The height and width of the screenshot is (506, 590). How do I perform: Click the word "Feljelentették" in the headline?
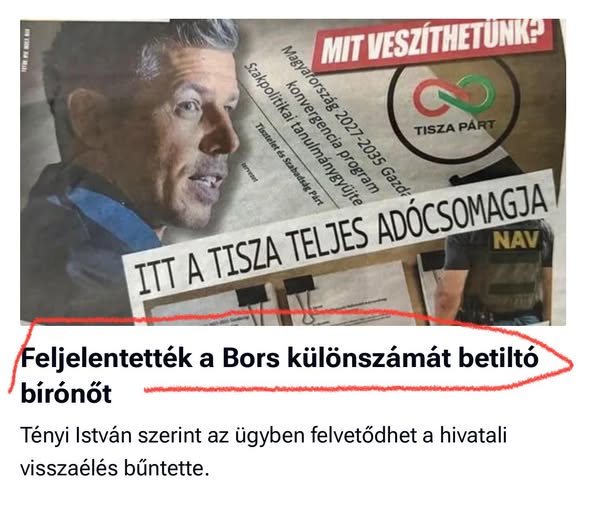[106, 359]
